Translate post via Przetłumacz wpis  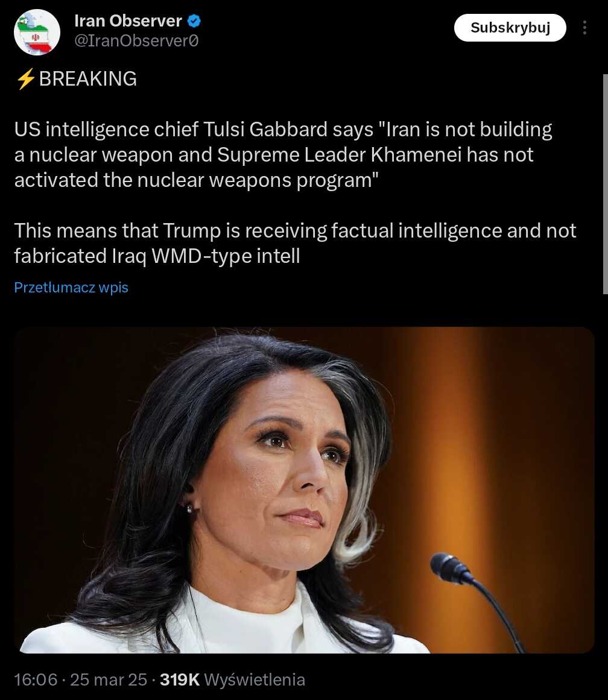pyautogui.click(x=71, y=288)
